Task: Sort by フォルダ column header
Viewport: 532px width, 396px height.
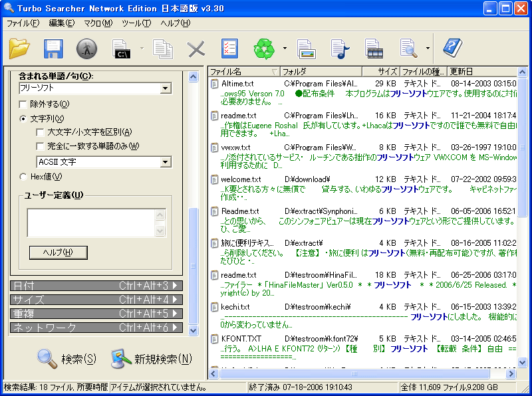Action: pos(321,72)
